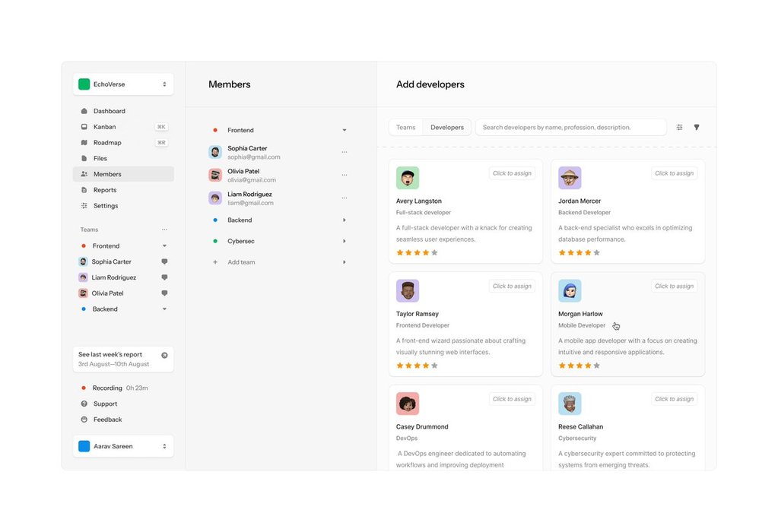Expand the Backend group in Members panel
778x532 pixels.
click(x=345, y=220)
